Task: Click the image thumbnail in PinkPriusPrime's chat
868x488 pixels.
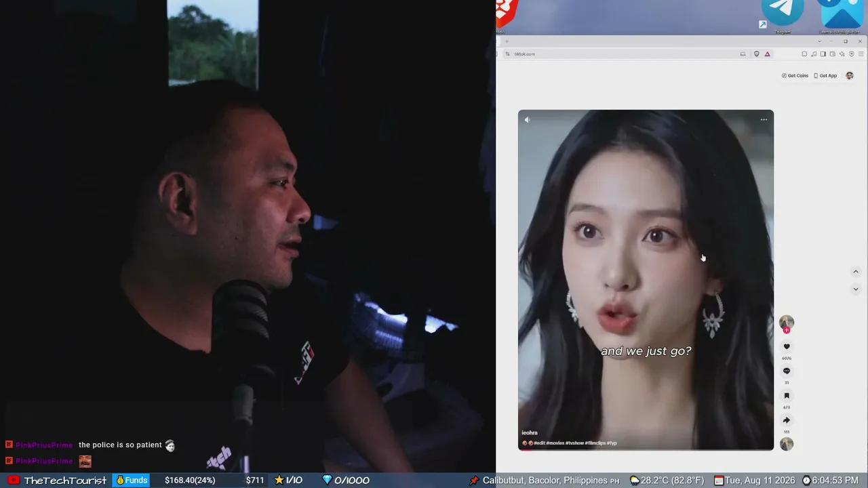Action: pos(85,461)
